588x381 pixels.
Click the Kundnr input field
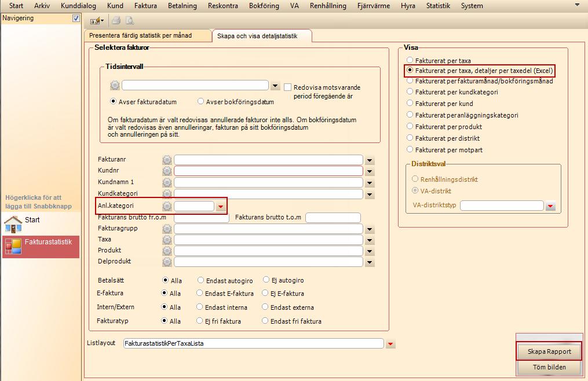(268, 171)
